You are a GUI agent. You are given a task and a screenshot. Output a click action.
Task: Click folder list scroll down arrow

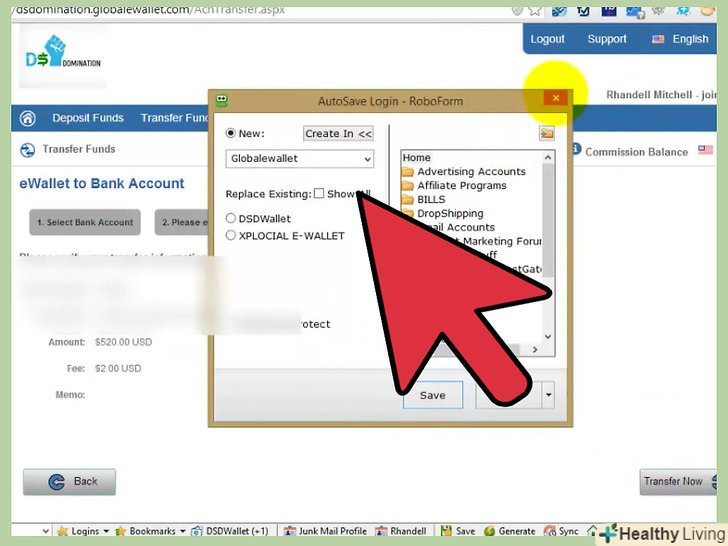coord(548,337)
